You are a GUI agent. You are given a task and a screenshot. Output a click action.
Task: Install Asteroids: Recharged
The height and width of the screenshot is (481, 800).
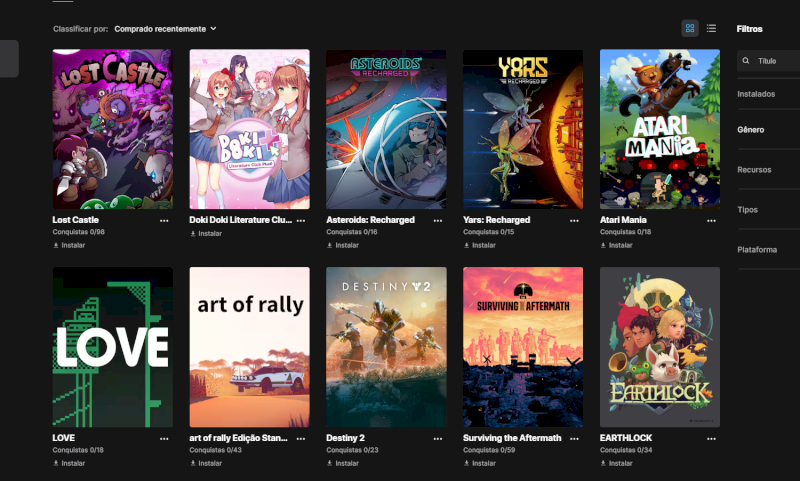pyautogui.click(x=342, y=245)
